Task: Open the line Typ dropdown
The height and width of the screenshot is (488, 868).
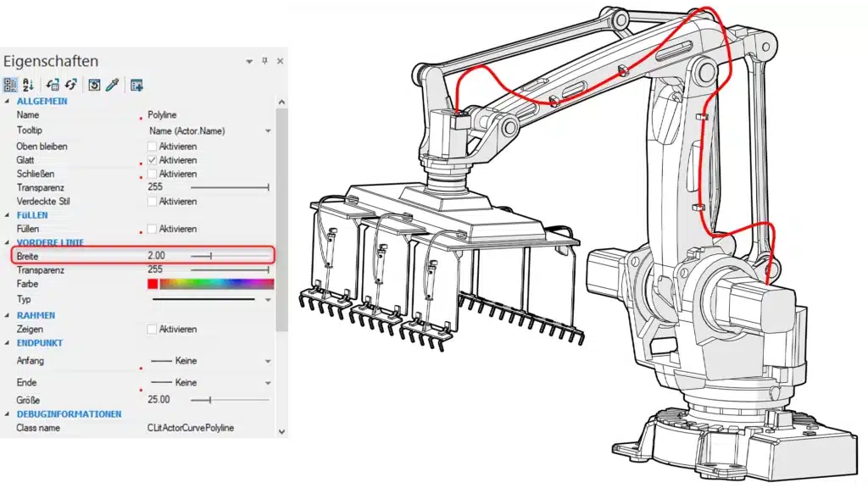Action: point(268,298)
